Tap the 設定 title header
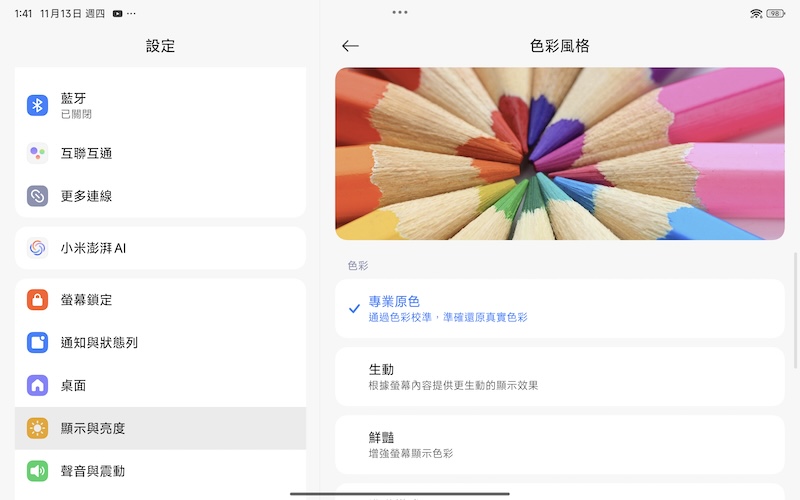 [160, 46]
